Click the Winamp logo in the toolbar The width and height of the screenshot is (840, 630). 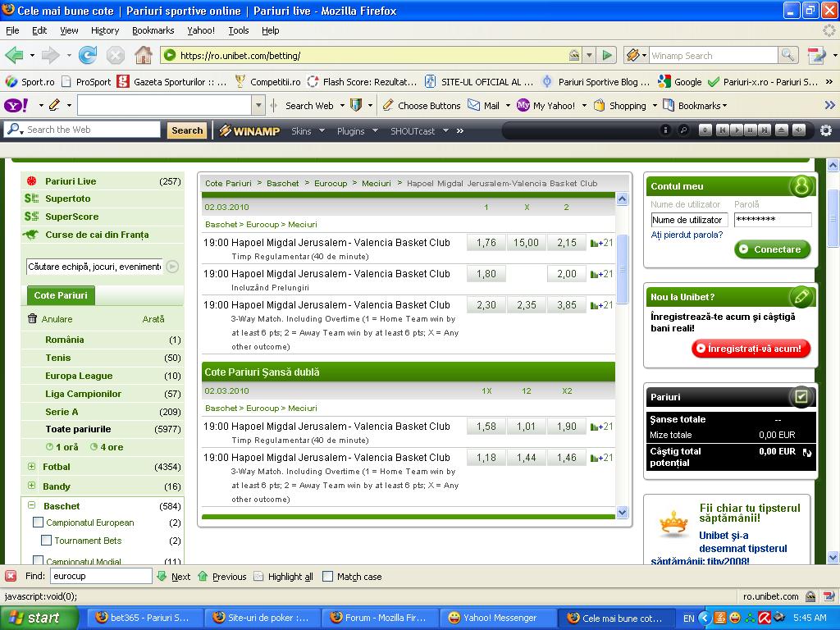[x=249, y=130]
